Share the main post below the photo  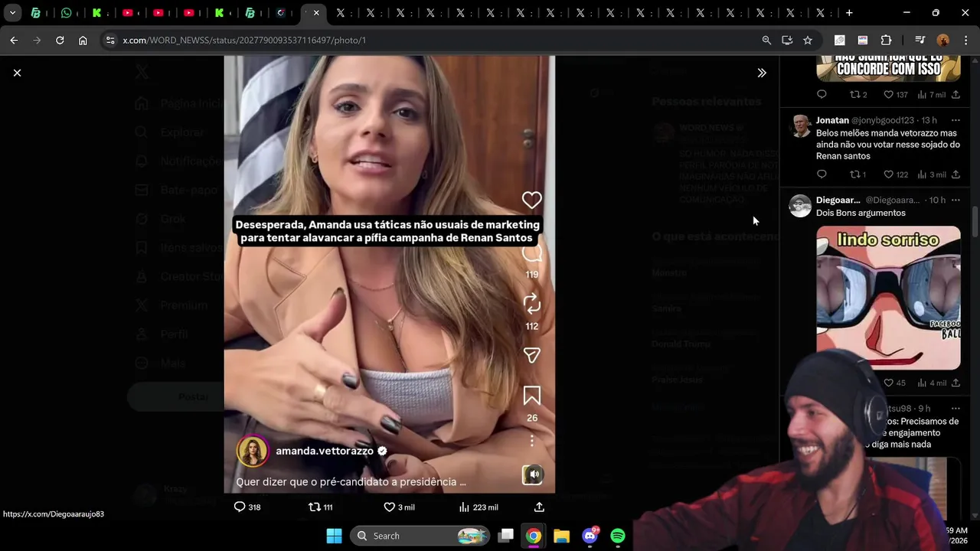[x=539, y=507]
